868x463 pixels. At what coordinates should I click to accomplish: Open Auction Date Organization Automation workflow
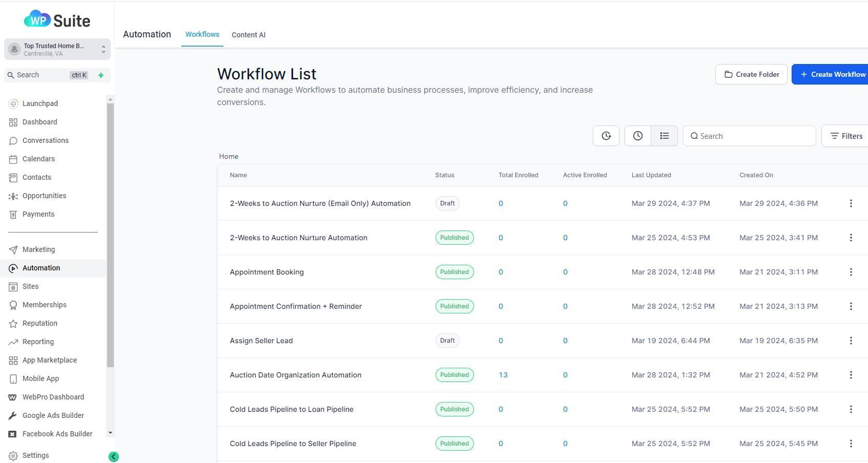(x=296, y=375)
